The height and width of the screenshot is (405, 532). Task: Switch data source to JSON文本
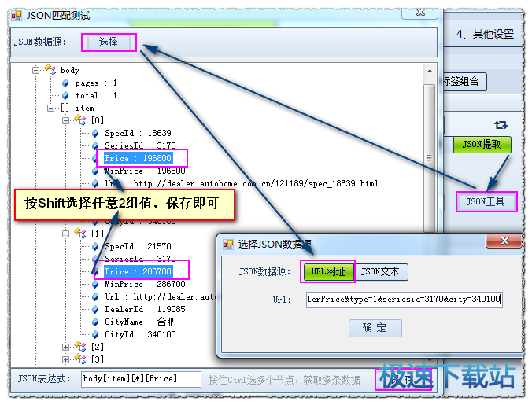[x=380, y=272]
